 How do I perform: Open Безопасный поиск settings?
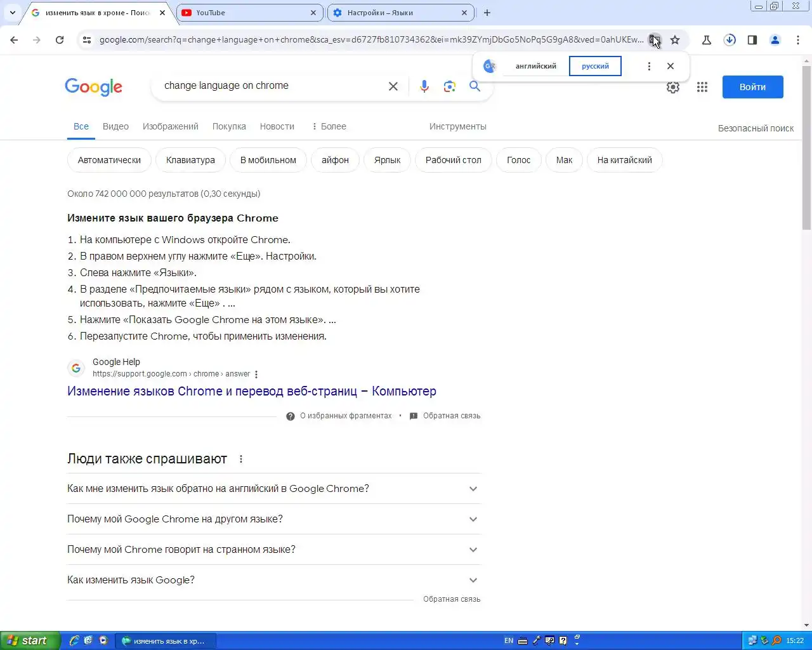pos(756,128)
